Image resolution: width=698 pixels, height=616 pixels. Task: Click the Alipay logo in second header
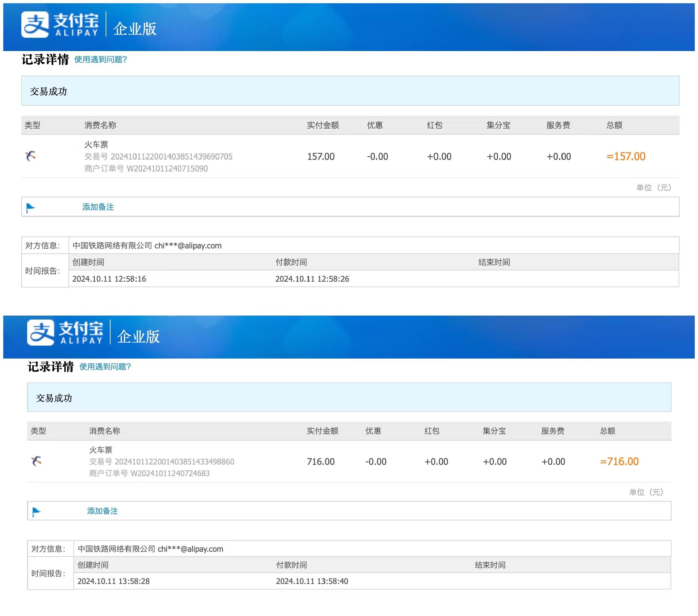(x=65, y=332)
